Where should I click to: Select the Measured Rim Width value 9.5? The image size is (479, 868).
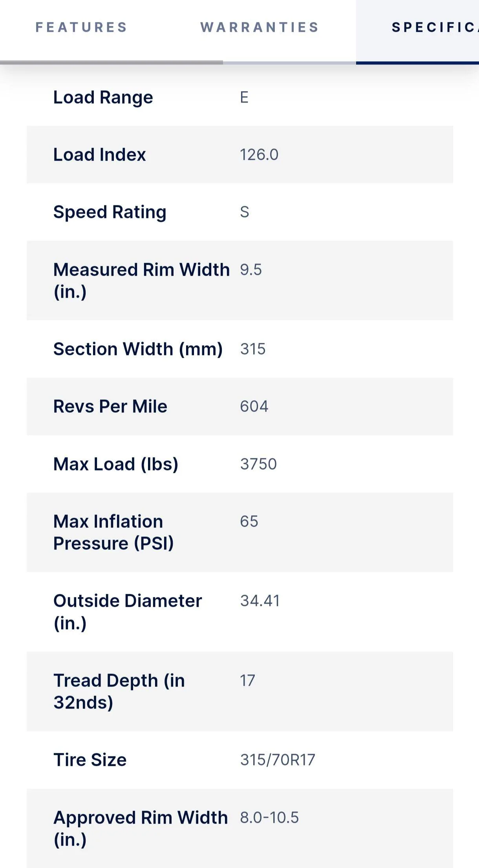tap(251, 270)
